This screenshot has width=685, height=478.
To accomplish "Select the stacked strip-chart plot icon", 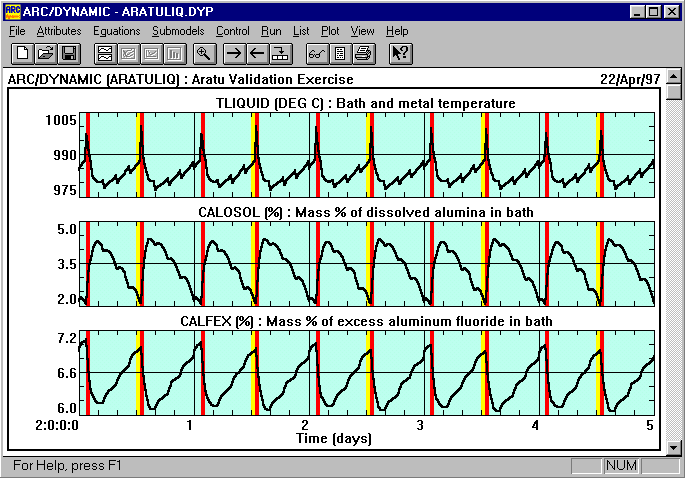I will pos(103,53).
